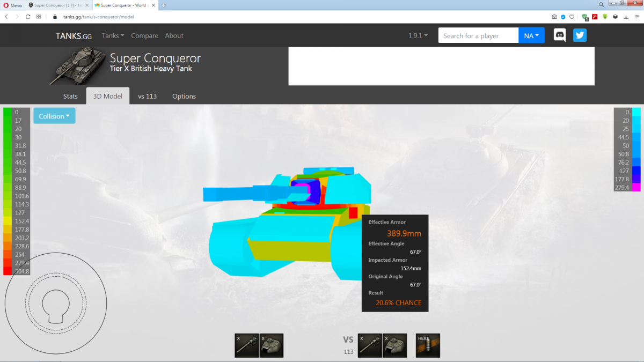Open the NA region dropdown
644x362 pixels.
click(x=531, y=35)
